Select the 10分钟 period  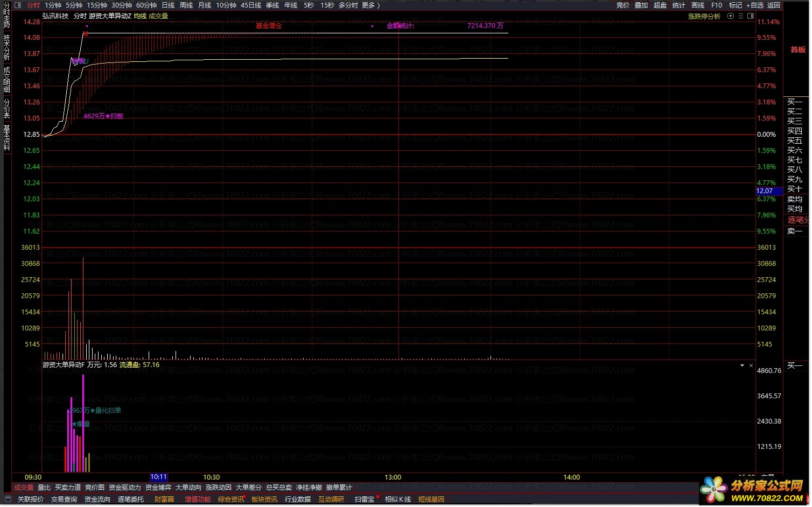[x=226, y=5]
